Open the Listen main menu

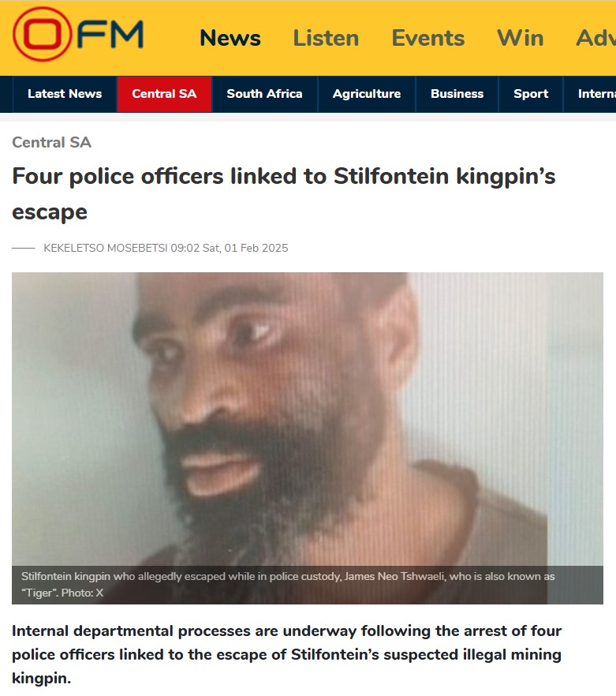326,38
